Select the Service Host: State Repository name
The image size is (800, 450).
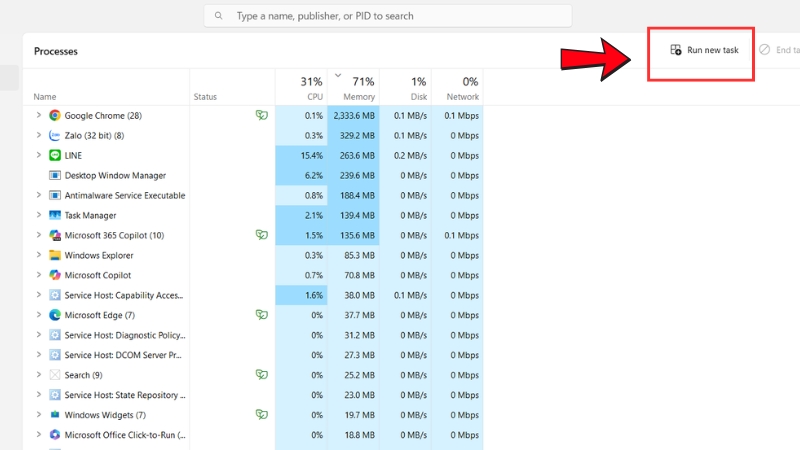(125, 395)
